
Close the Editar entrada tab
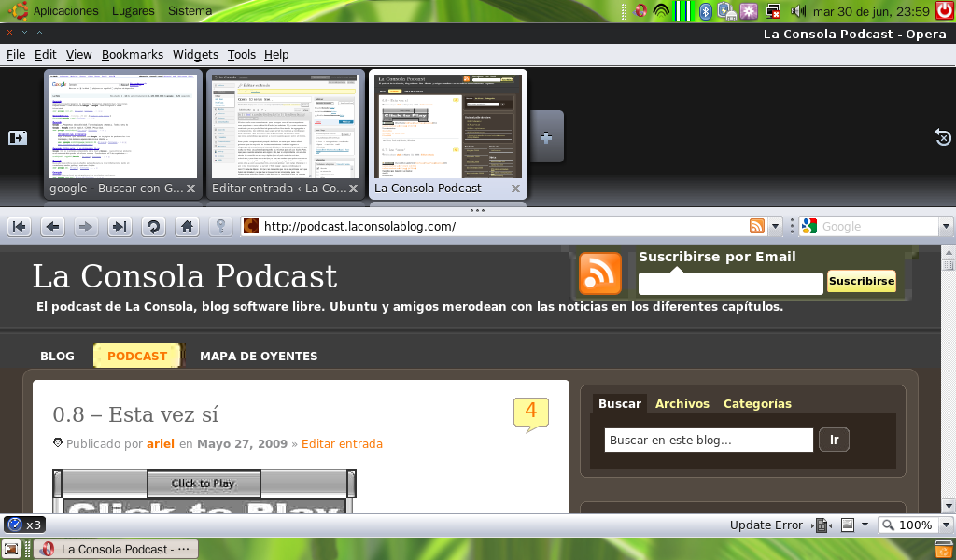pyautogui.click(x=353, y=189)
